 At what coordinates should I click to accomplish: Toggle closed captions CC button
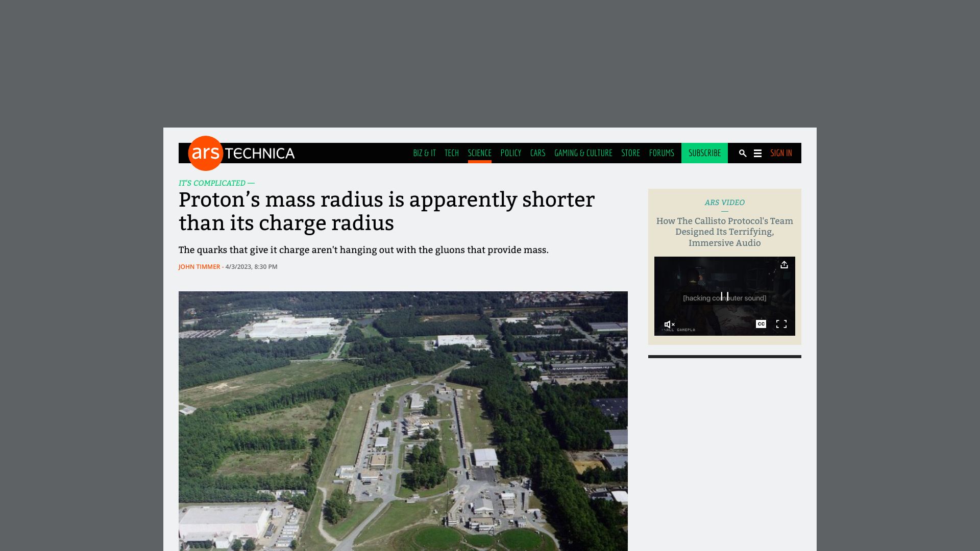[761, 324]
